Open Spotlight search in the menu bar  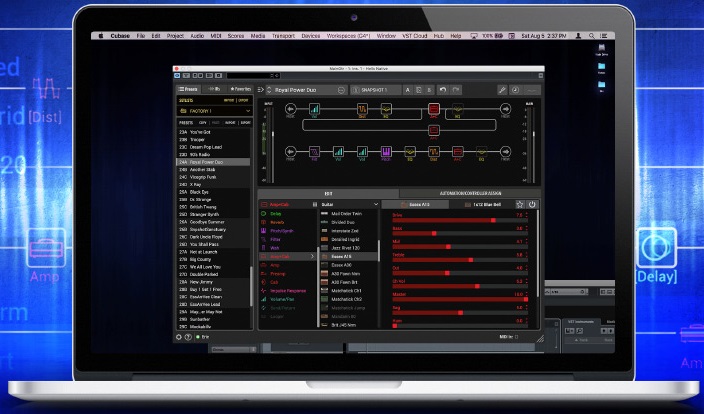click(592, 35)
